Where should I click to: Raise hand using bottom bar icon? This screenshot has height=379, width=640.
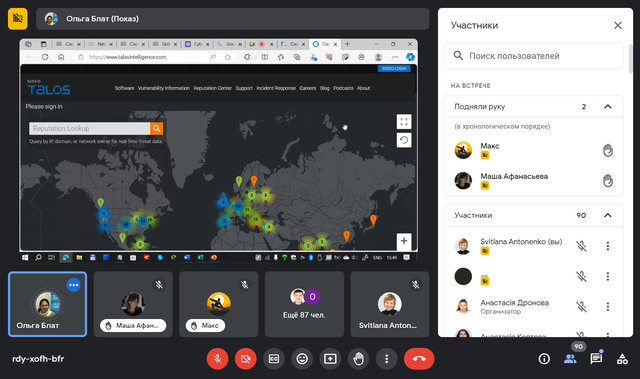pos(358,359)
